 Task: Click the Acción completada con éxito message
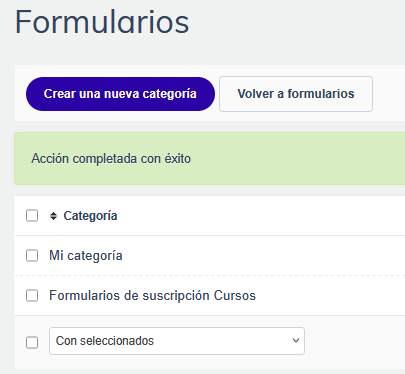point(111,159)
